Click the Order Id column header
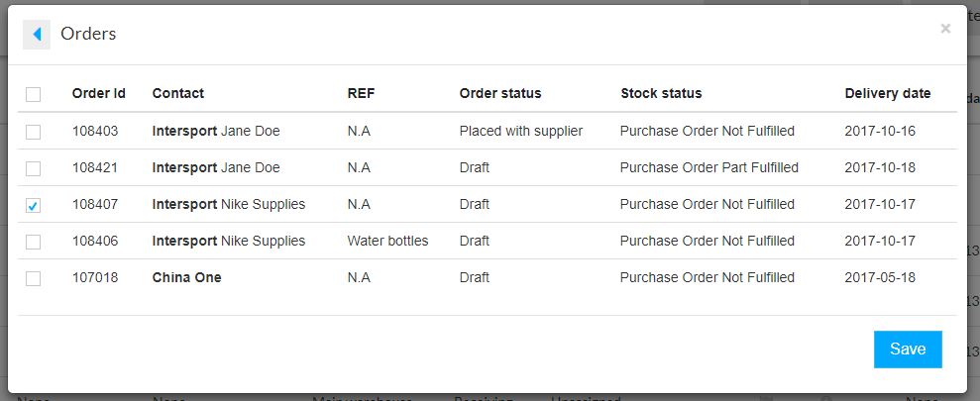The height and width of the screenshot is (401, 980). click(99, 94)
